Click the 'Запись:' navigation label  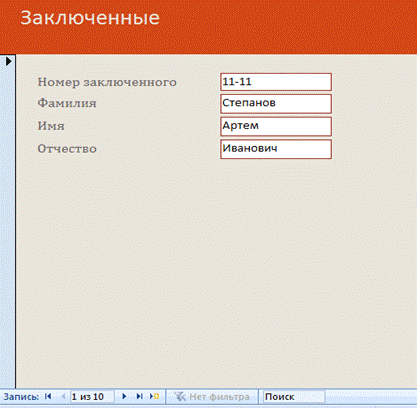21,397
